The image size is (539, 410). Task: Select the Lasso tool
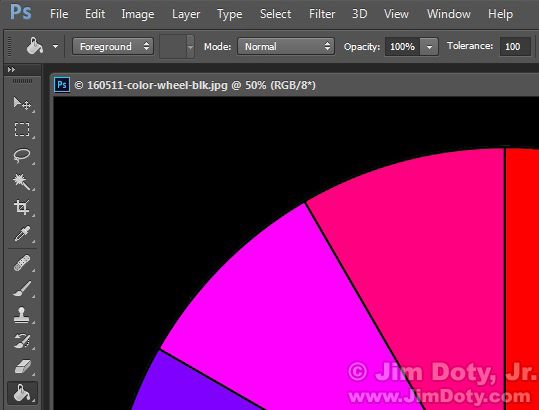[x=22, y=156]
